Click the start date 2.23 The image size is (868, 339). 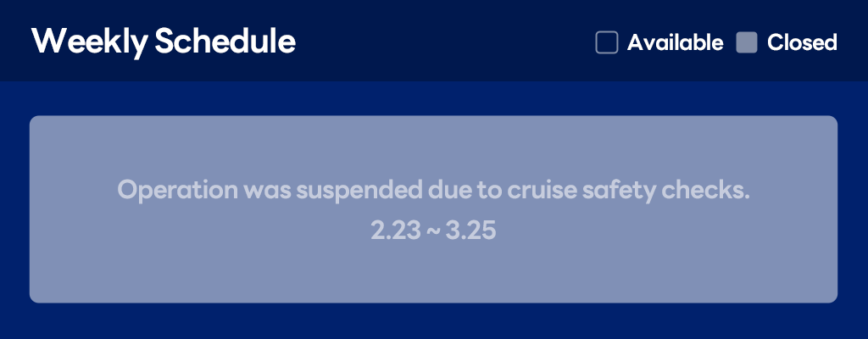click(x=391, y=231)
